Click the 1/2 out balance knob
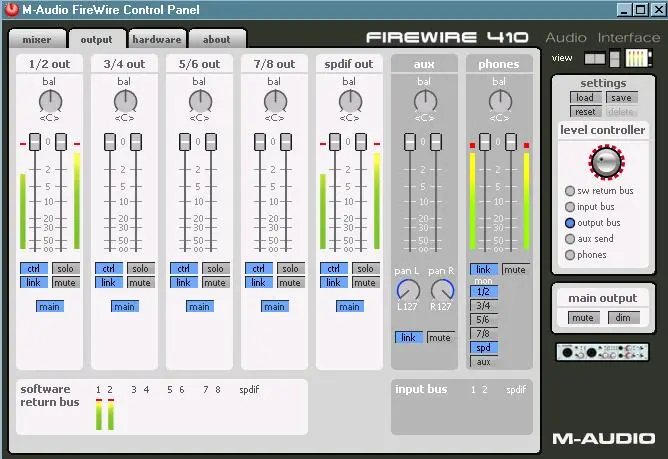668x459 pixels. 50,102
